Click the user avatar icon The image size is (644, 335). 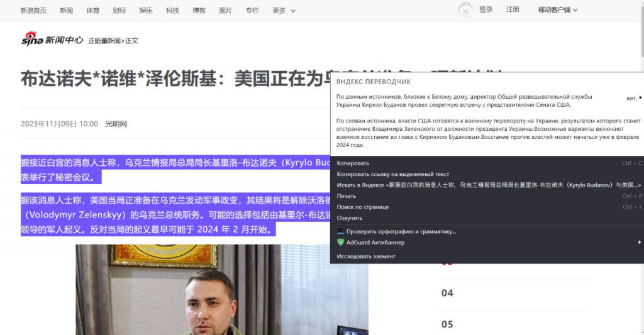(465, 9)
